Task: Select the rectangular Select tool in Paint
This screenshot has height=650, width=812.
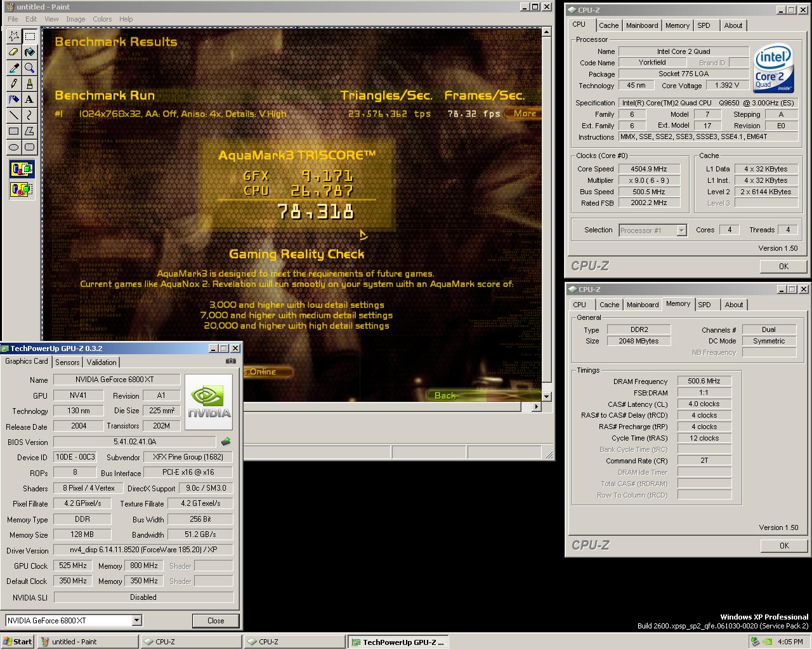Action: (29, 36)
